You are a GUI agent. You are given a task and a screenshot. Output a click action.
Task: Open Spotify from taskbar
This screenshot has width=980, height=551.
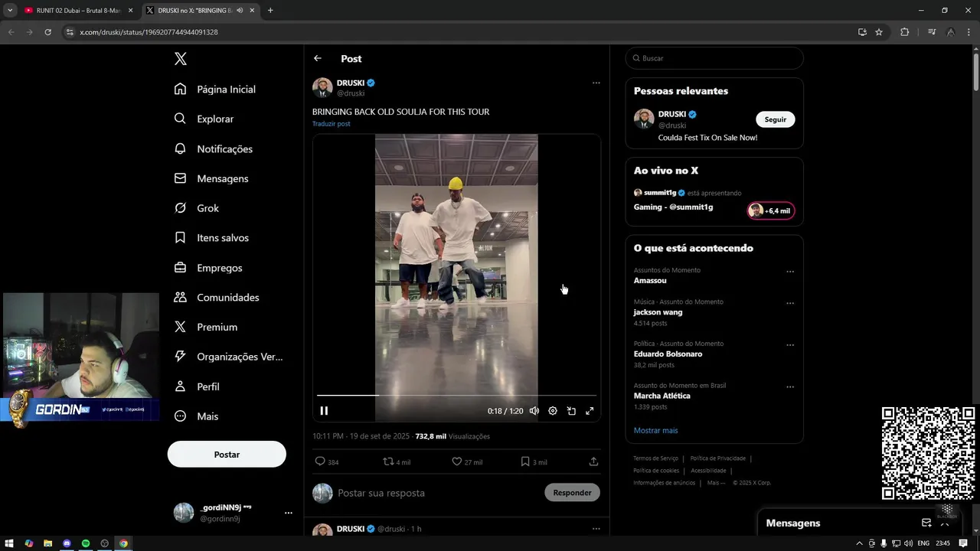(x=86, y=543)
